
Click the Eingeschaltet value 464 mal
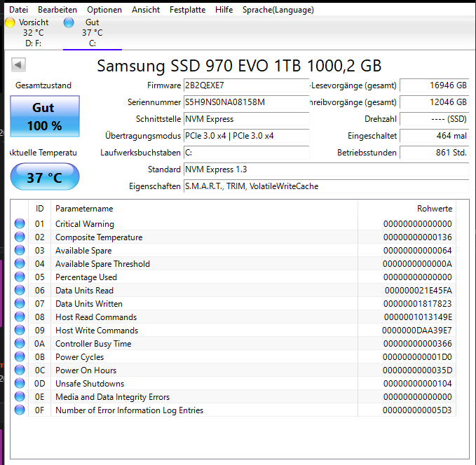coord(435,136)
